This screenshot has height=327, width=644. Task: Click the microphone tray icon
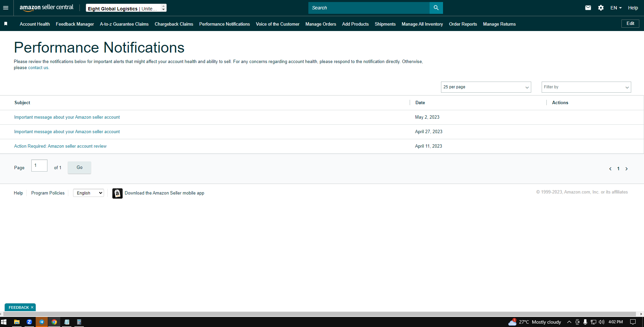click(x=585, y=322)
